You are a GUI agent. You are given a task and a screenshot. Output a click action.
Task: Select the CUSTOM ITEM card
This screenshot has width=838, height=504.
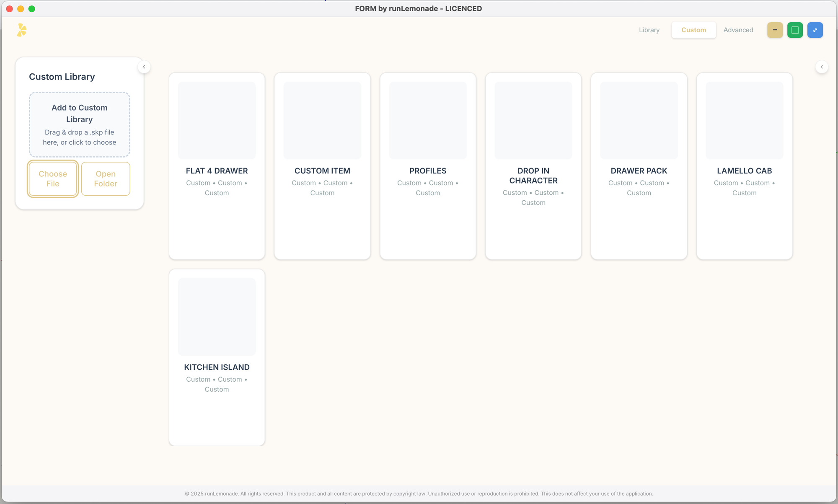(322, 166)
